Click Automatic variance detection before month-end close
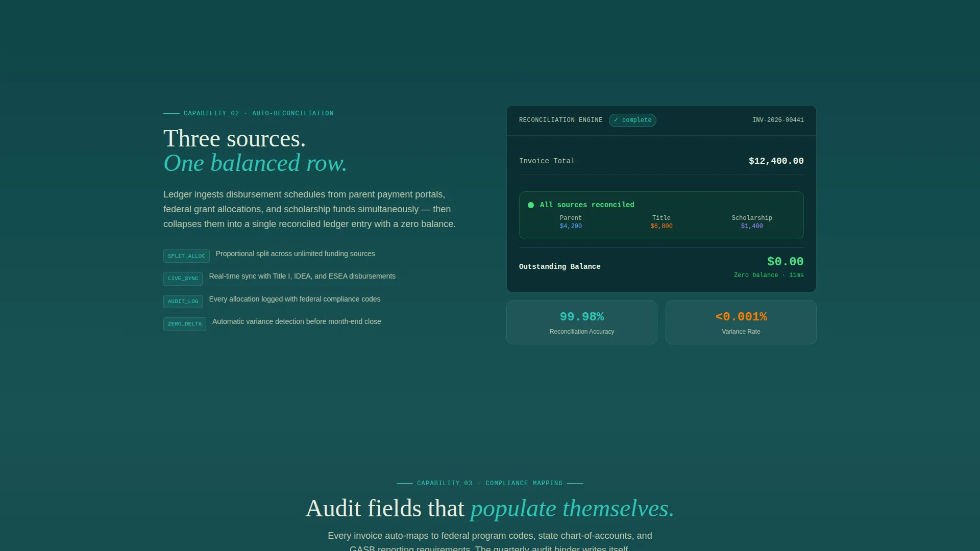Image resolution: width=980 pixels, height=551 pixels. pyautogui.click(x=297, y=321)
